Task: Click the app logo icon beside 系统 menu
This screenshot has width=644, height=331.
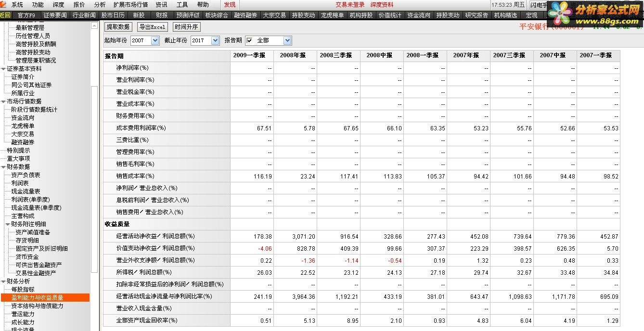Action: (x=3, y=4)
